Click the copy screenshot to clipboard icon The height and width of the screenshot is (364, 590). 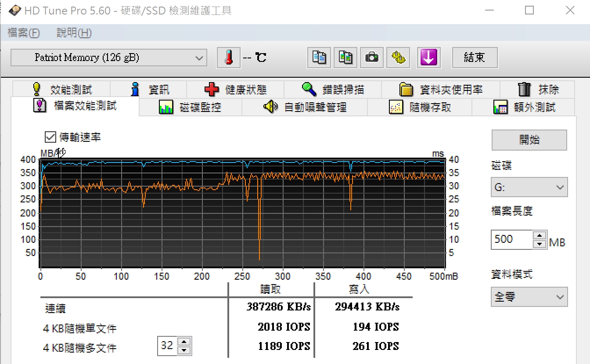tap(345, 58)
